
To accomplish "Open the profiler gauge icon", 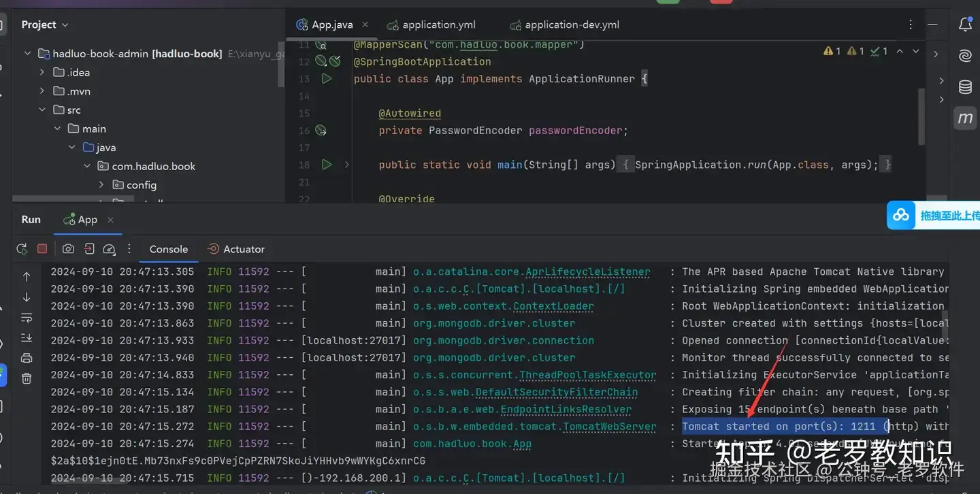I will click(110, 249).
